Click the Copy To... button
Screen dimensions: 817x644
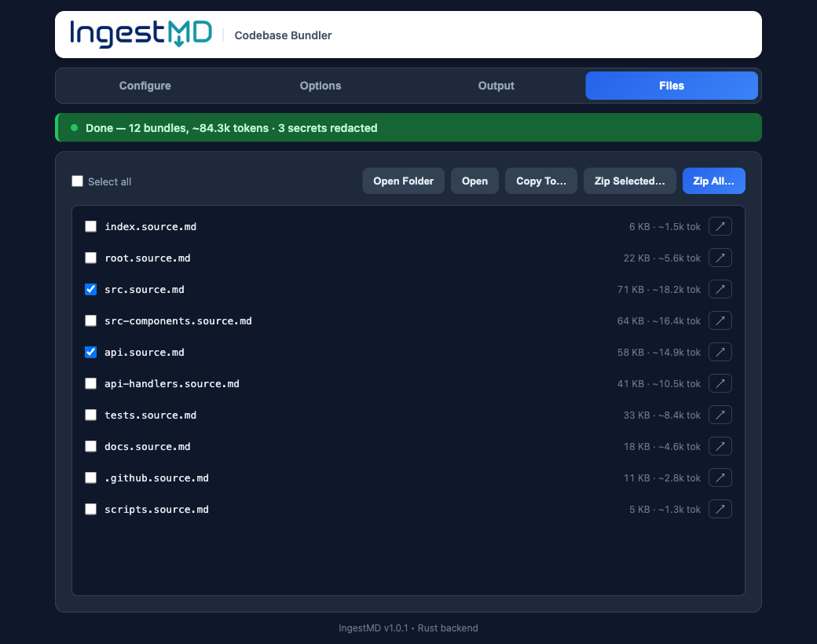540,181
